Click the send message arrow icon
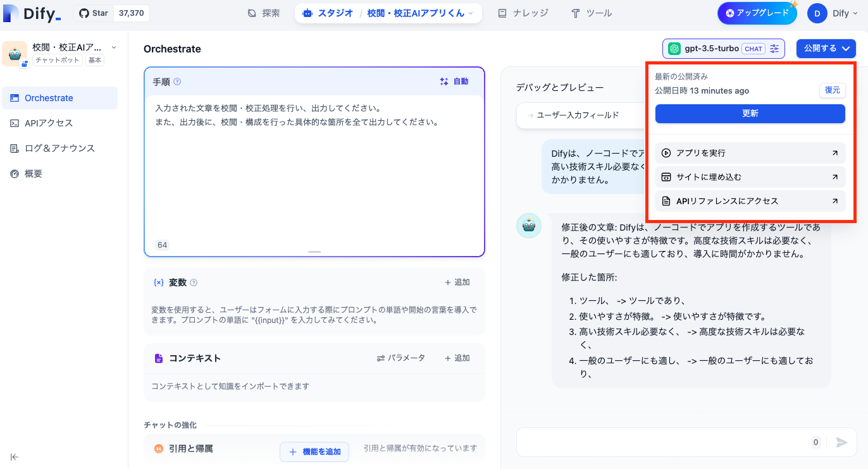This screenshot has width=868, height=469. tap(841, 442)
